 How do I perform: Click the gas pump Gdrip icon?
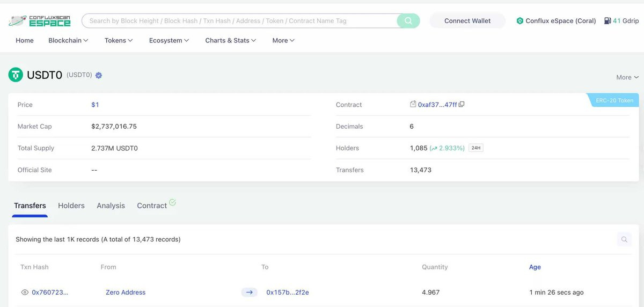[608, 21]
